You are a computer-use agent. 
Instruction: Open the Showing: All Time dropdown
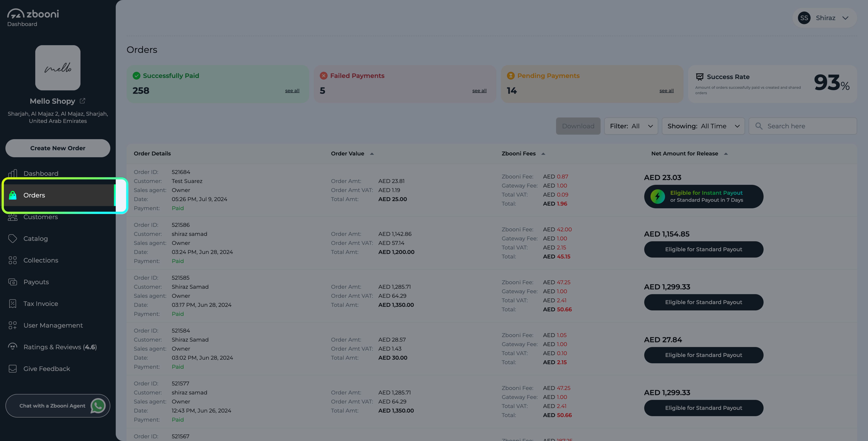point(703,126)
